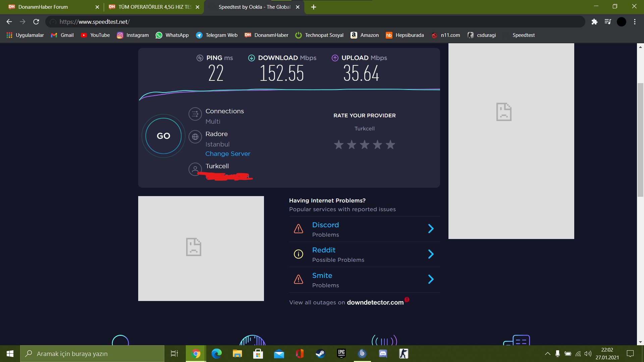Visit downdetector.com link

tap(375, 302)
